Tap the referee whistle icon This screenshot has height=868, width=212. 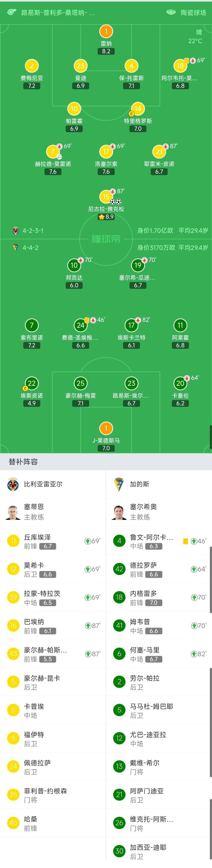pos(11,12)
